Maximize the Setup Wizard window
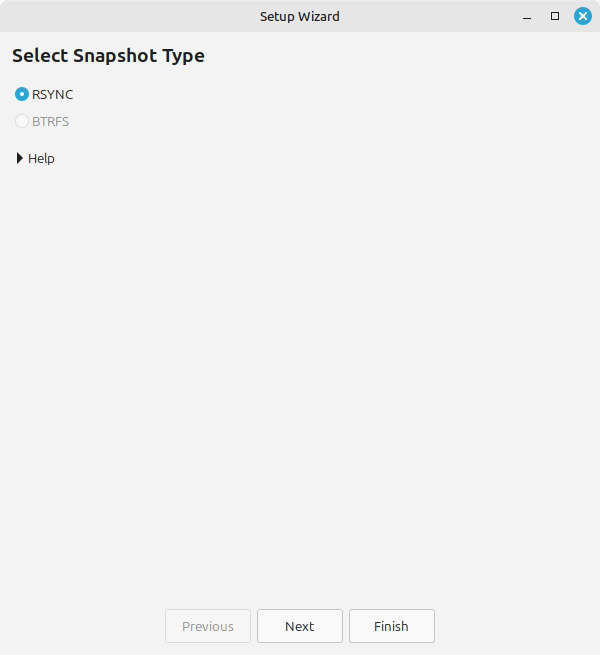 (x=555, y=17)
